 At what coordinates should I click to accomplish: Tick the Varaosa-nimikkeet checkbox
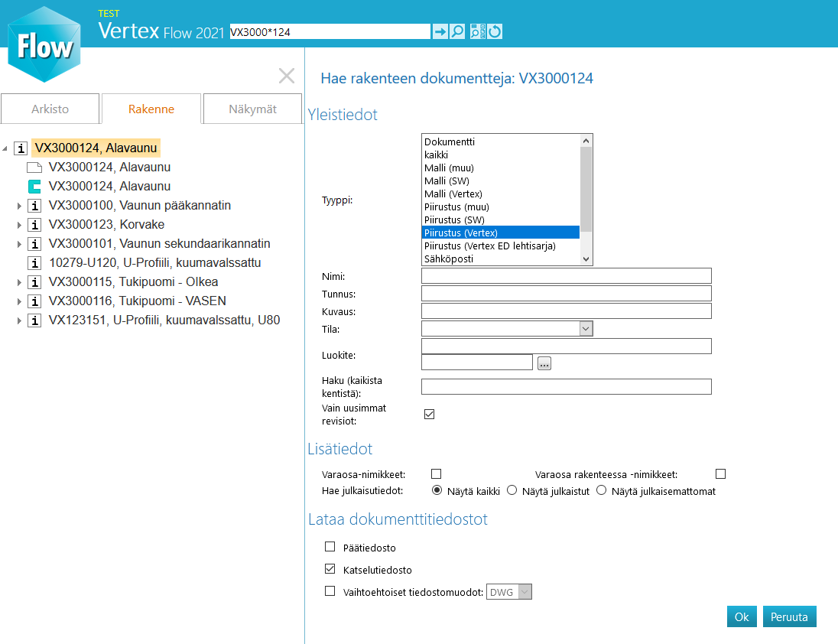pos(437,474)
